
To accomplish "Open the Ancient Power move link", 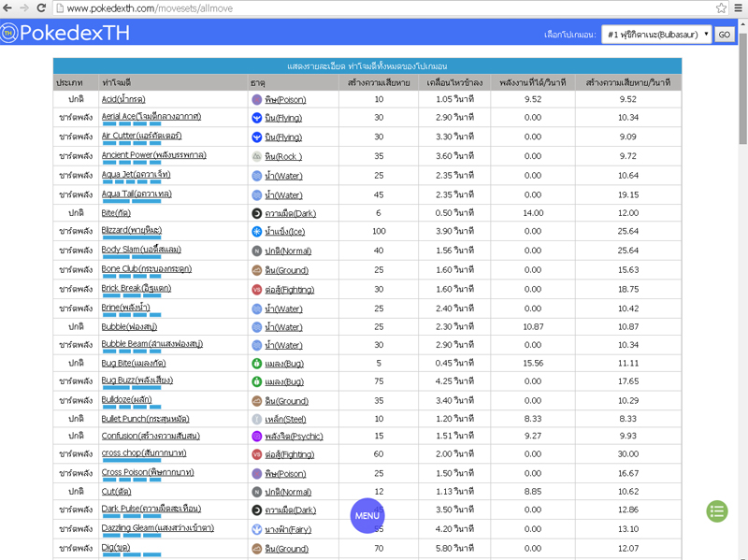I will [x=153, y=155].
